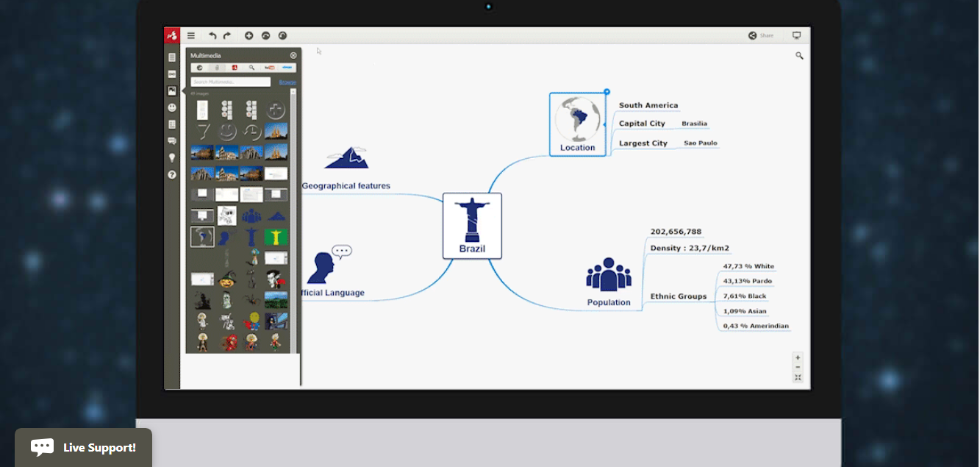The width and height of the screenshot is (980, 467).
Task: Select the Ethnic Groups subtopic
Action: pyautogui.click(x=678, y=296)
